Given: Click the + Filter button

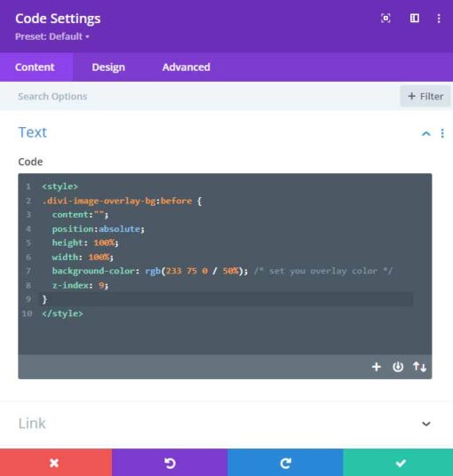Looking at the screenshot, I should coord(425,96).
